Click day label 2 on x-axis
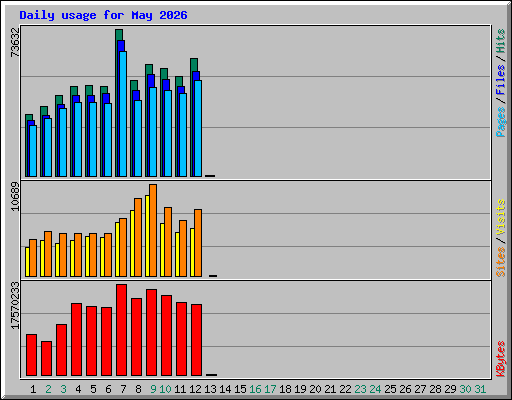 (x=48, y=389)
